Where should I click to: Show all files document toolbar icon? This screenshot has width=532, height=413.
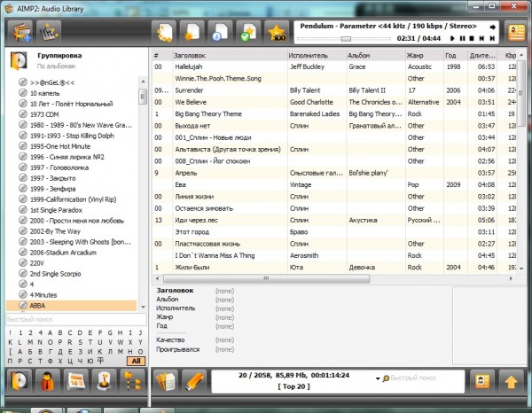point(164,32)
